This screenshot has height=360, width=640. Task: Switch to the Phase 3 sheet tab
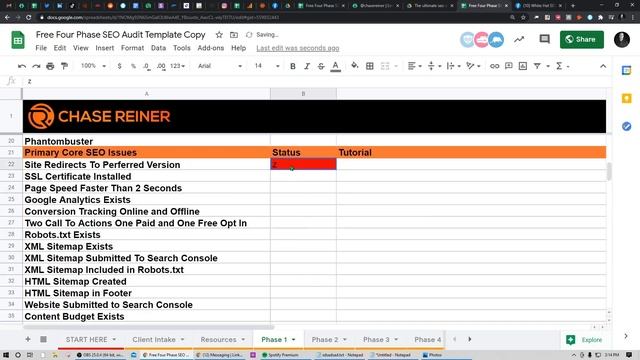(x=380, y=340)
